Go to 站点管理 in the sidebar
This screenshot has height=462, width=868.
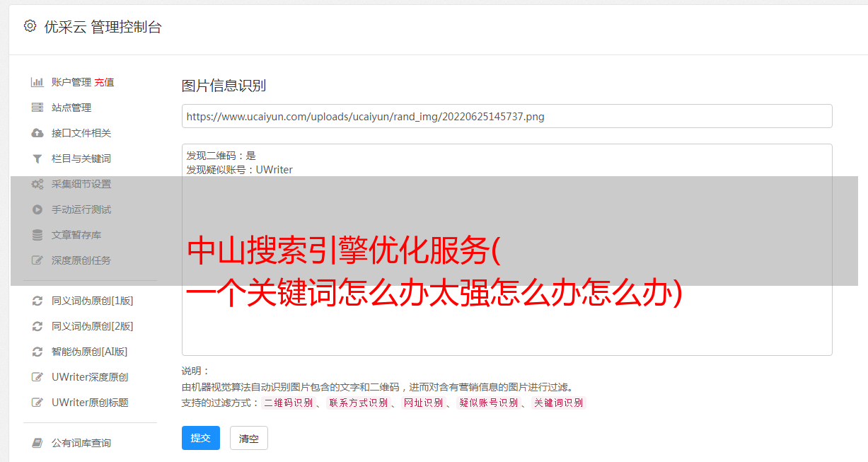pyautogui.click(x=71, y=108)
